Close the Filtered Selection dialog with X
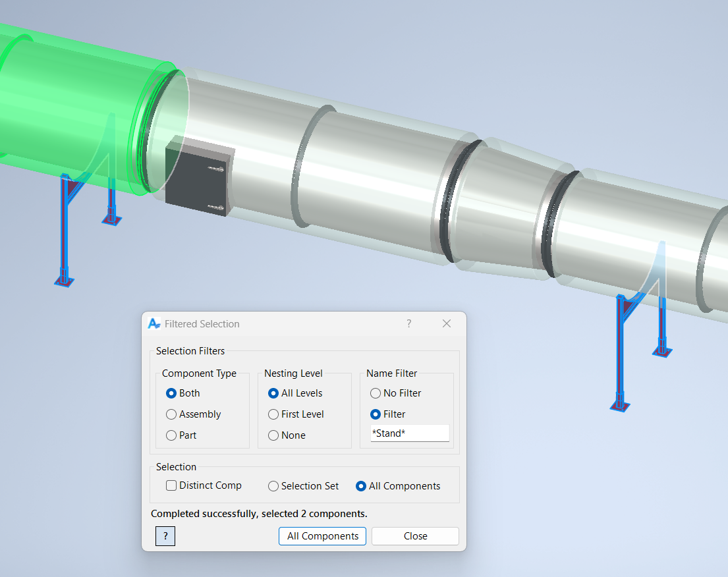 (x=447, y=323)
